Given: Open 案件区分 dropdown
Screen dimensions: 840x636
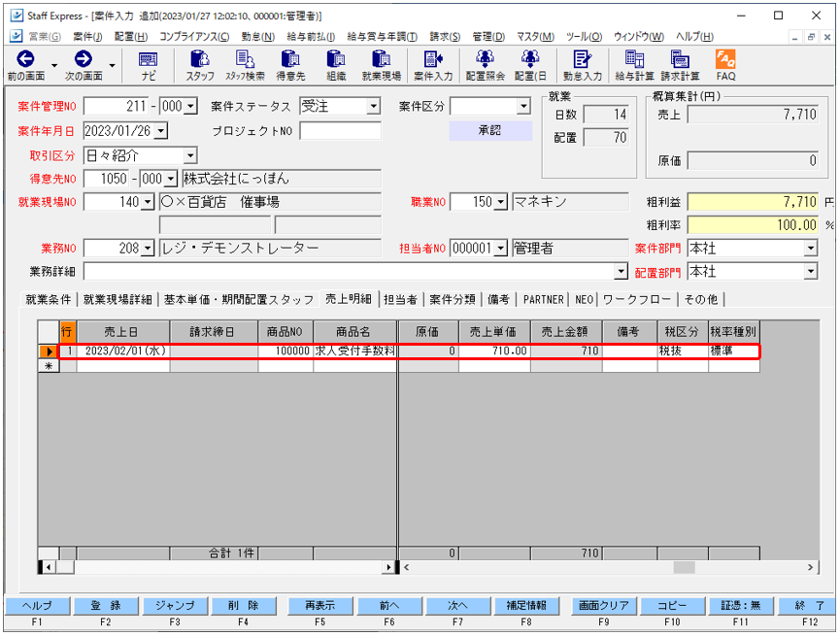Looking at the screenshot, I should (x=523, y=106).
